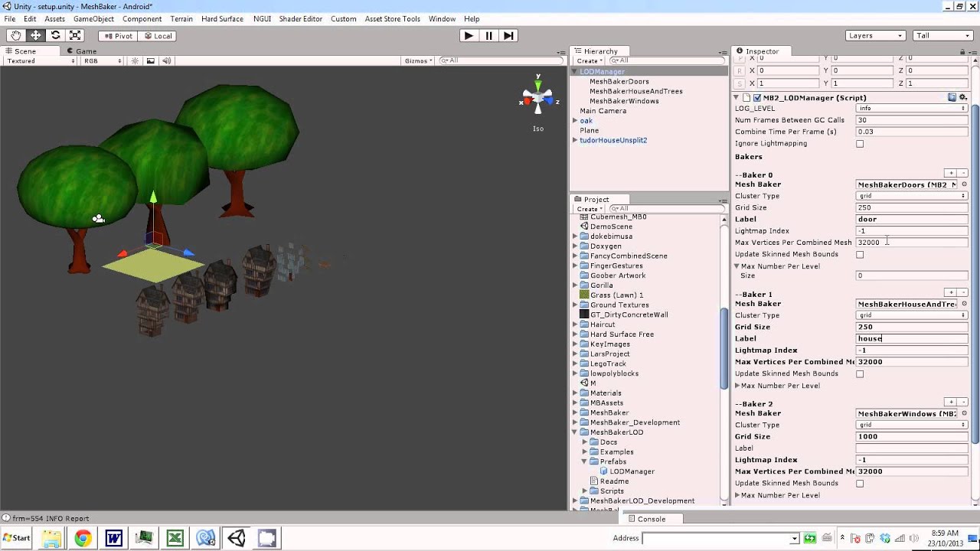The image size is (980, 551).
Task: Open Windows Explorer from the taskbar
Action: (x=51, y=538)
